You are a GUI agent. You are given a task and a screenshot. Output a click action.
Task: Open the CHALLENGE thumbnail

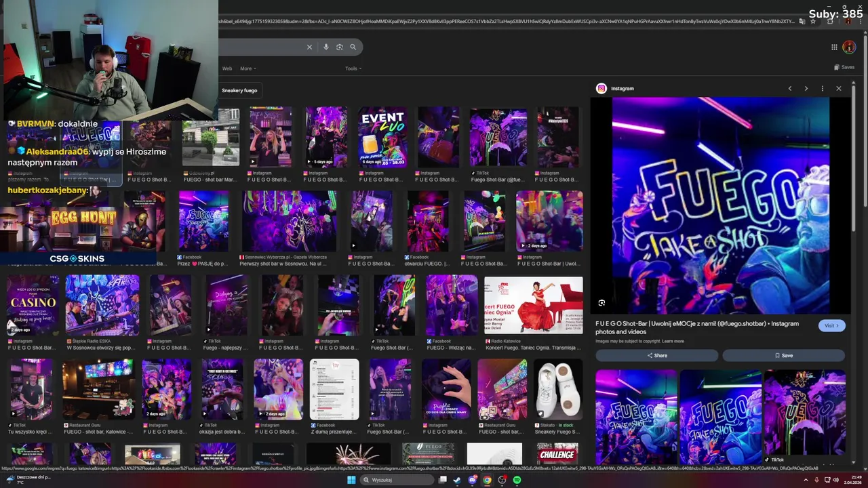point(557,454)
